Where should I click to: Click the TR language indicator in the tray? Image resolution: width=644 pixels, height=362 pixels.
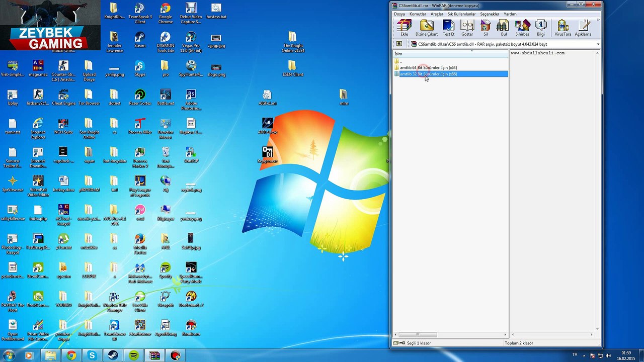pos(575,355)
